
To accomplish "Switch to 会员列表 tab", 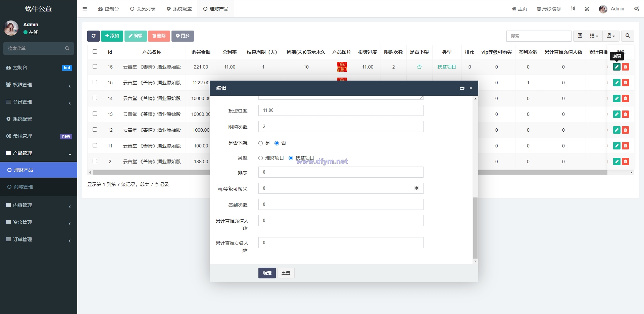I will click(x=143, y=9).
